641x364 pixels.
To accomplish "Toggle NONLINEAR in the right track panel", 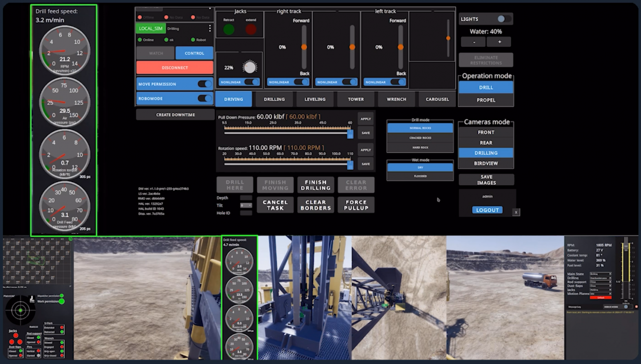I will point(300,82).
